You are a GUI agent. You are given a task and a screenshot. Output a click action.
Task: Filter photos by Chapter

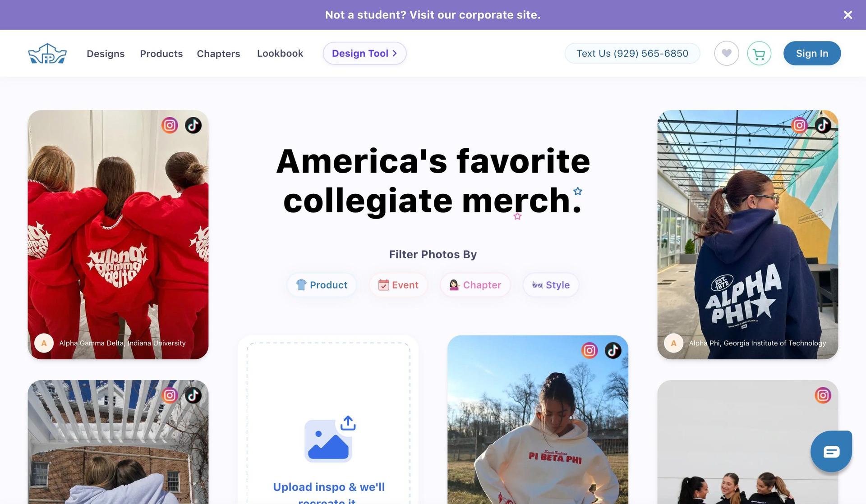pos(475,285)
